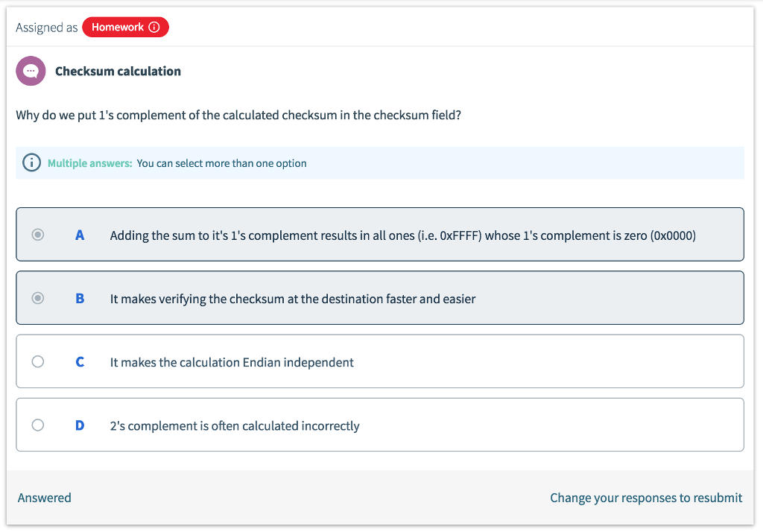763x532 pixels.
Task: Click the letter D label
Action: point(80,425)
